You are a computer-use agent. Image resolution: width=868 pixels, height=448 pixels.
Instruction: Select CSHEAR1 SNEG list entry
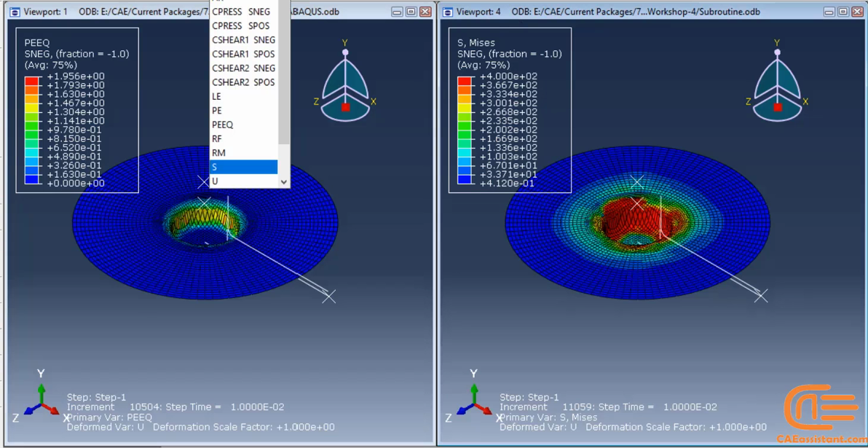tap(243, 40)
